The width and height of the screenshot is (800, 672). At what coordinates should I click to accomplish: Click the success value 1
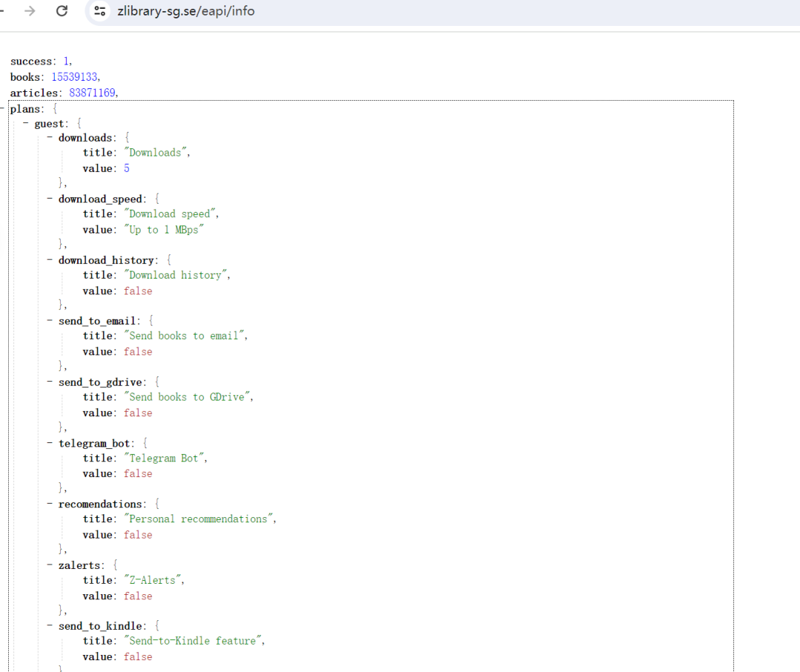[67, 61]
